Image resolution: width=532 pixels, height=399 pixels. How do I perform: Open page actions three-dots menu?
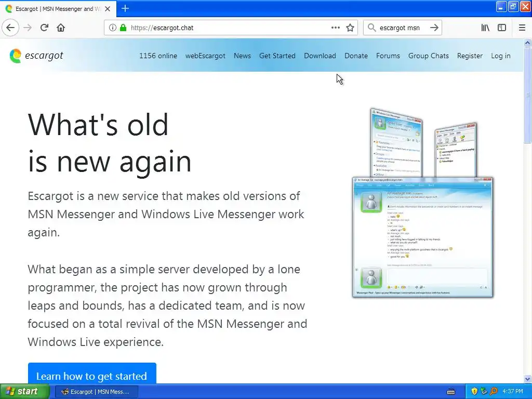[336, 28]
